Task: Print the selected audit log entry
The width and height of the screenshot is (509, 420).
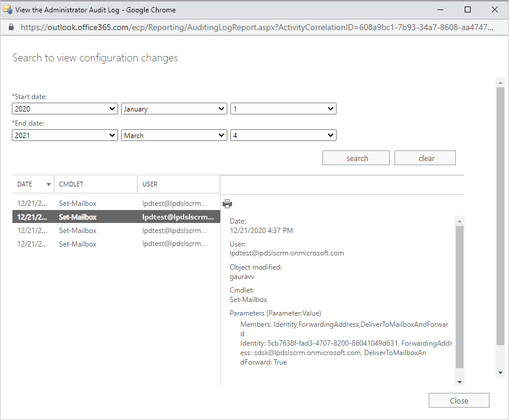Action: pos(227,204)
